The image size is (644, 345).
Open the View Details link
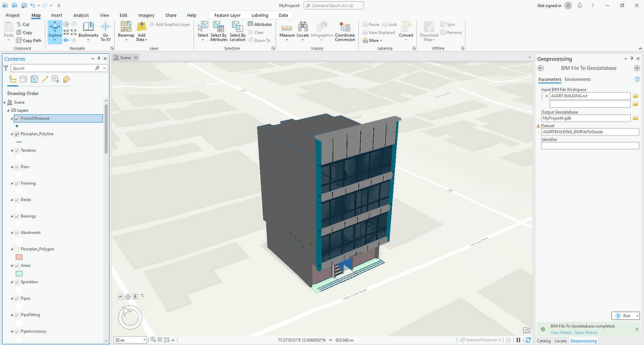coord(561,333)
